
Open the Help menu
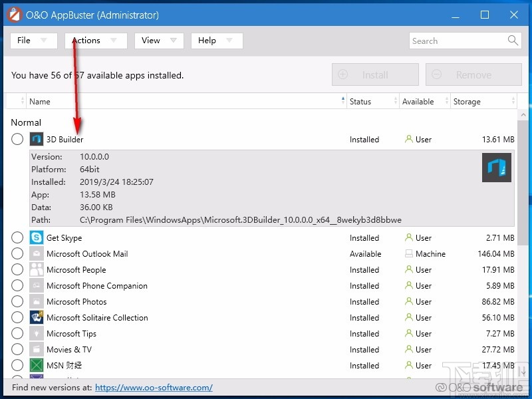tap(216, 41)
